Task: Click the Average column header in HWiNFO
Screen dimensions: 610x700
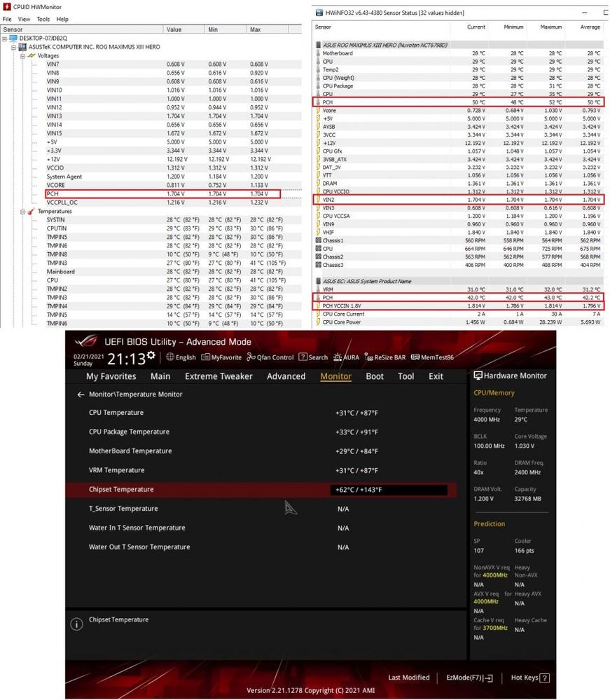Action: click(590, 27)
